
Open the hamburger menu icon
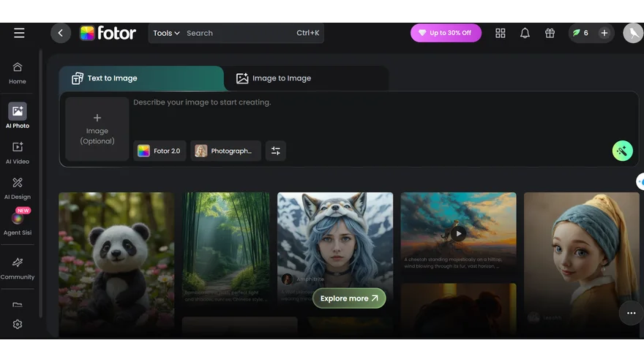(x=19, y=33)
